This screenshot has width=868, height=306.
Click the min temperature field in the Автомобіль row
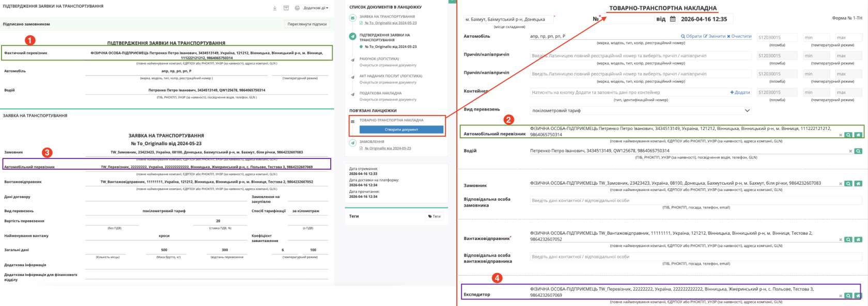pyautogui.click(x=816, y=37)
